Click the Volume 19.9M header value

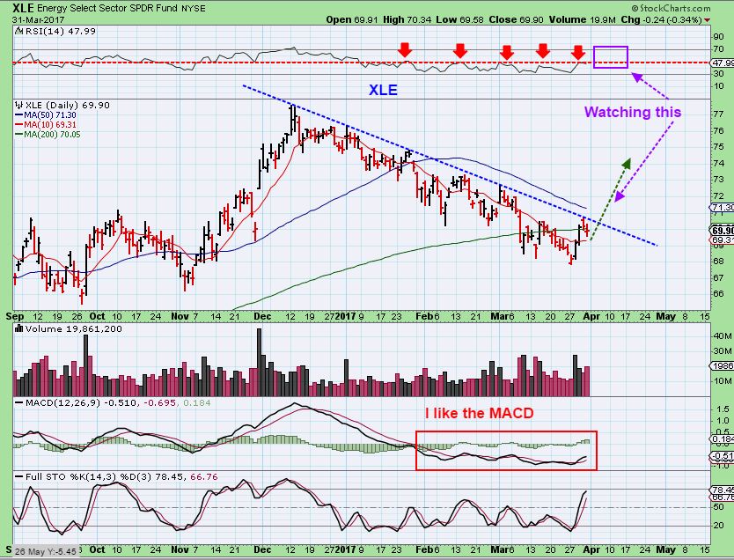582,19
